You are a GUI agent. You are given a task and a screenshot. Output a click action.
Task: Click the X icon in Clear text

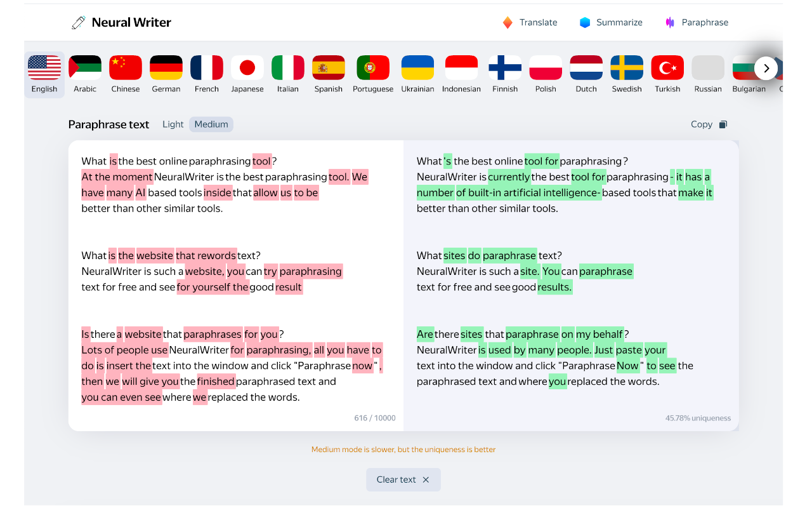(x=426, y=479)
